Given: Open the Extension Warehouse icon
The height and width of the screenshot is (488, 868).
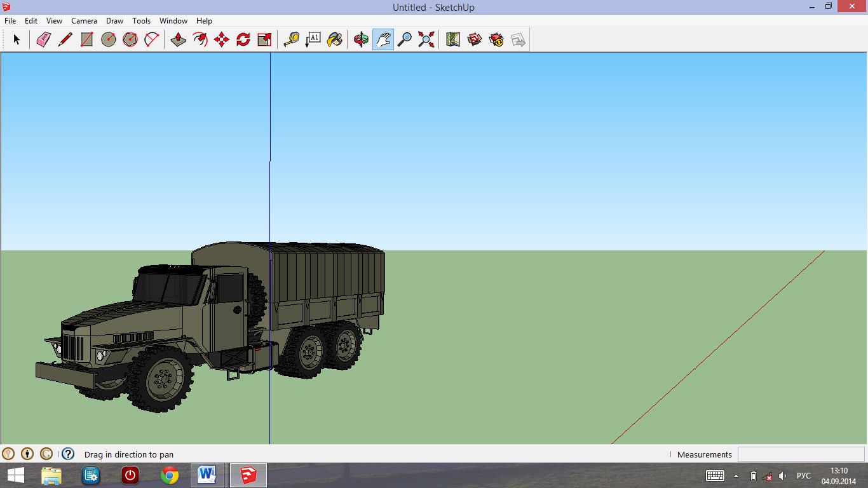Looking at the screenshot, I should tap(496, 39).
